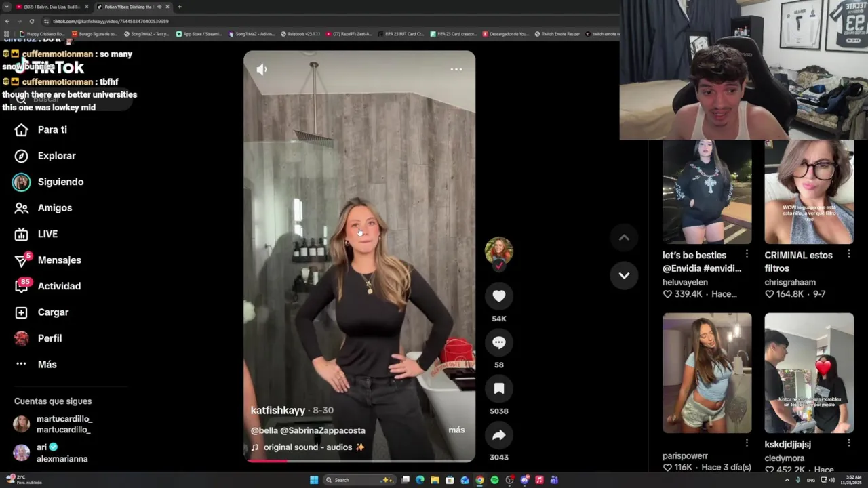Open original sound - audios link
Image resolution: width=868 pixels, height=488 pixels.
tap(308, 447)
